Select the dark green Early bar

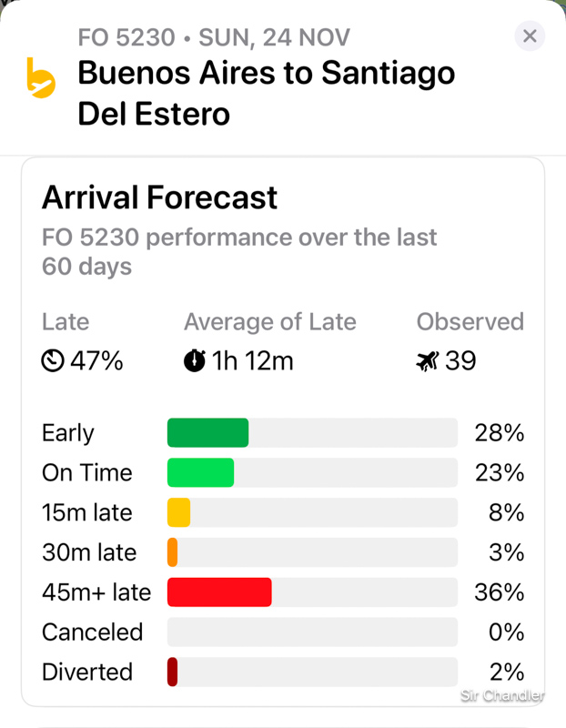tap(207, 433)
